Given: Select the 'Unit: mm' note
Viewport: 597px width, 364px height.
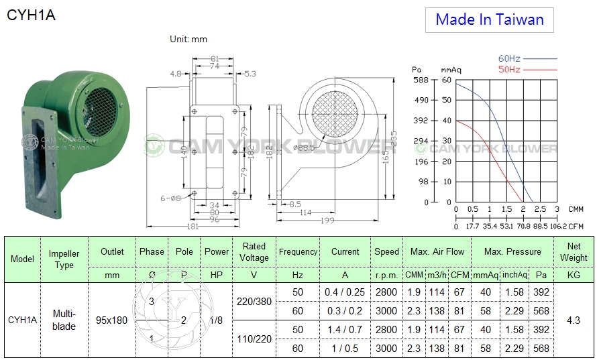Looking at the screenshot, I should coord(188,39).
